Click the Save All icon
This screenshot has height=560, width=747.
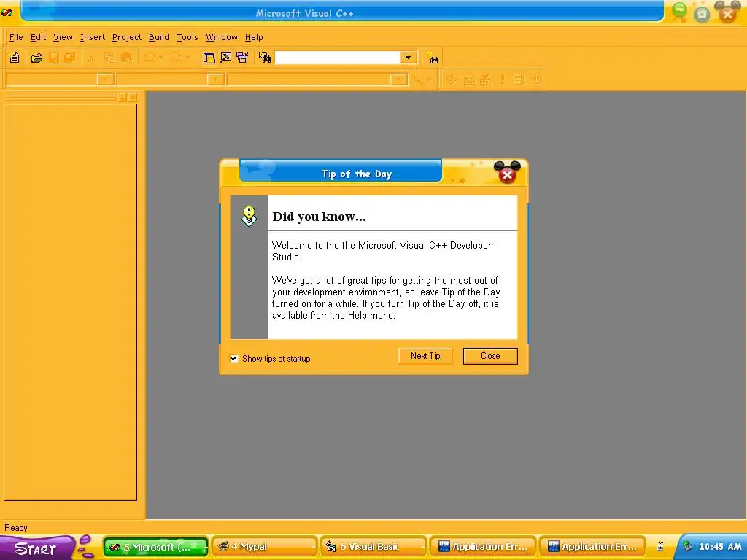[x=69, y=58]
